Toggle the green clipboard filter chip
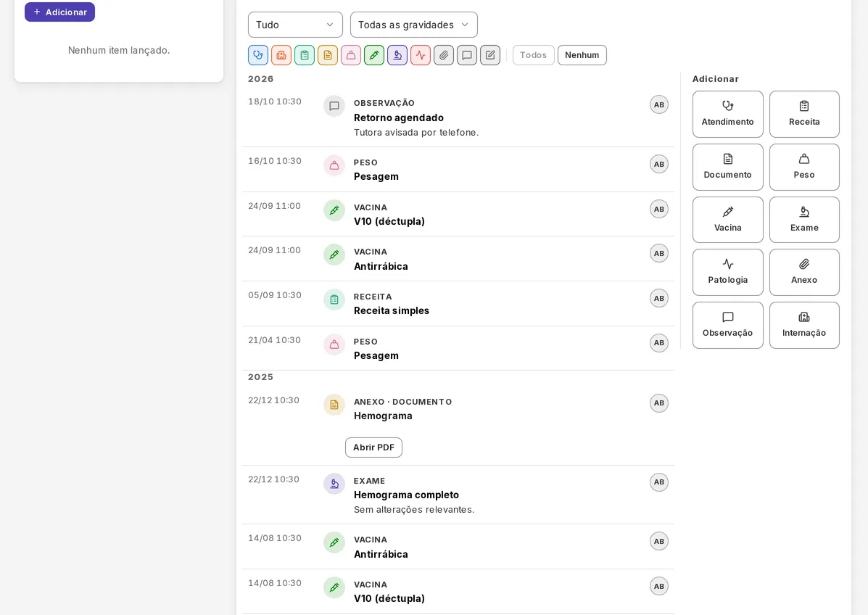This screenshot has width=868, height=615. [x=305, y=55]
